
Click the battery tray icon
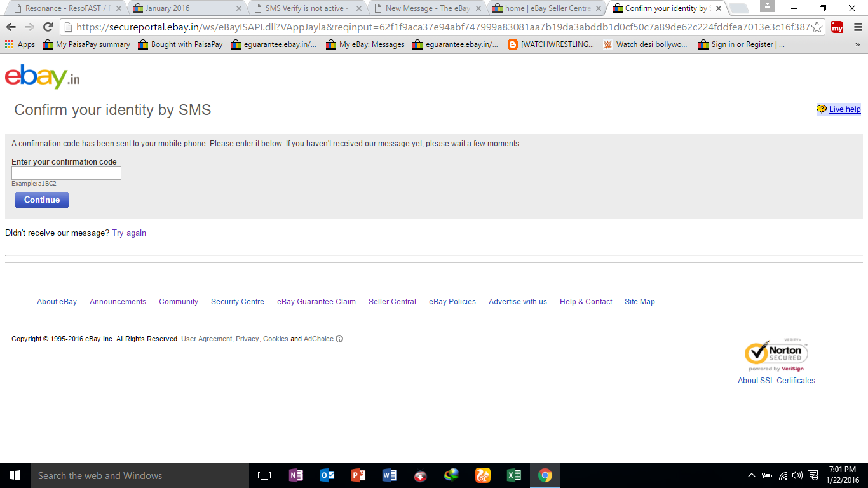pyautogui.click(x=767, y=475)
